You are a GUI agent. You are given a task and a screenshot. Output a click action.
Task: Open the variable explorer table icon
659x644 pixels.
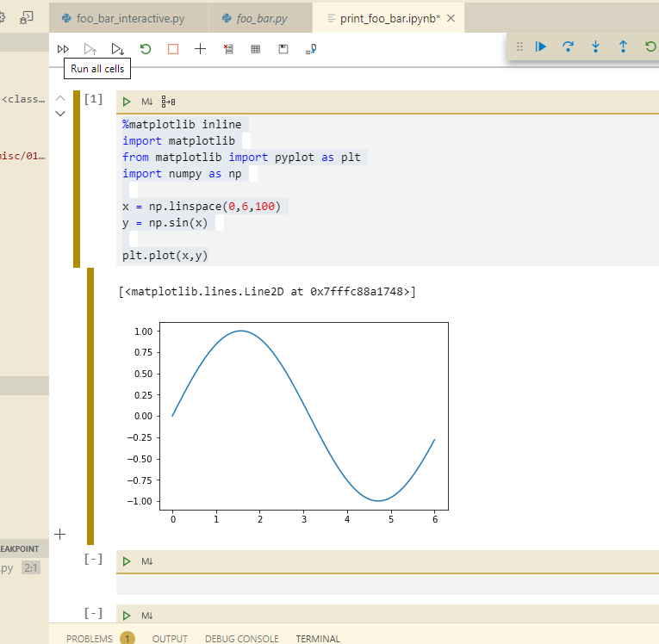[x=256, y=49]
